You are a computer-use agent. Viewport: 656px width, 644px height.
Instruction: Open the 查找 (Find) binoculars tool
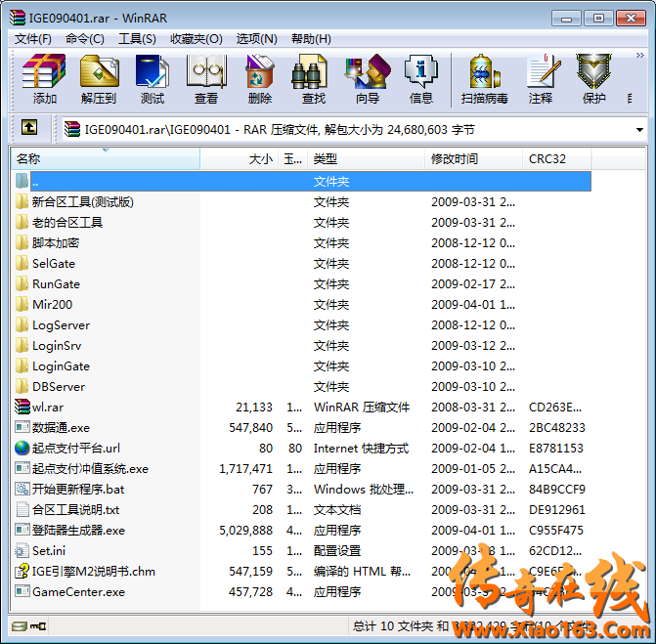coord(314,78)
